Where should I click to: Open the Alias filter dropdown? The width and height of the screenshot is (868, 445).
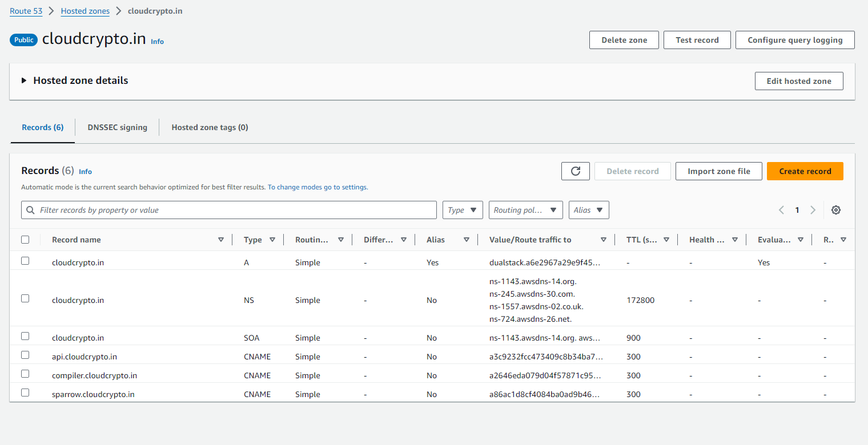click(589, 210)
